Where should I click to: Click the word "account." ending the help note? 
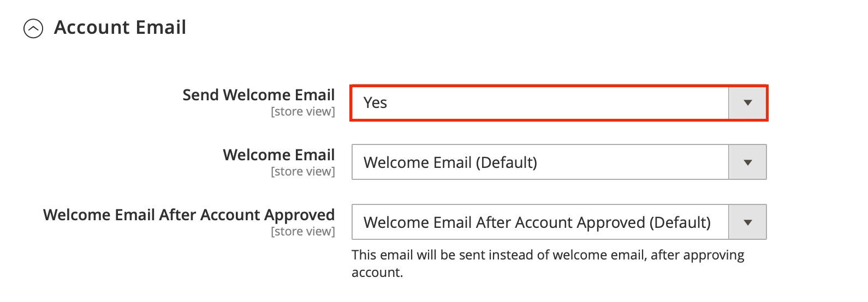377,273
